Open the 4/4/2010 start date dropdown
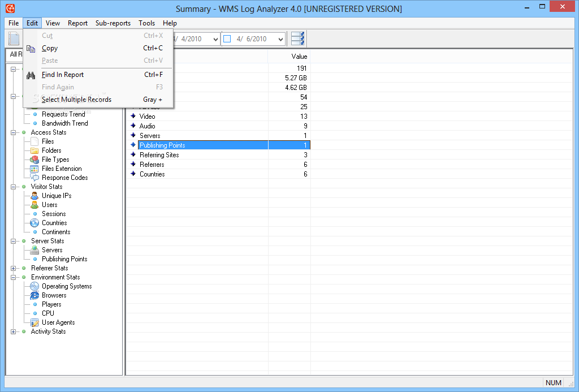Image resolution: width=579 pixels, height=392 pixels. coord(215,39)
